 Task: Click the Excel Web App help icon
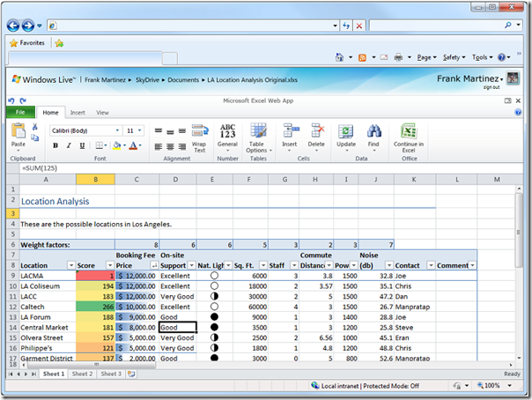(518, 112)
